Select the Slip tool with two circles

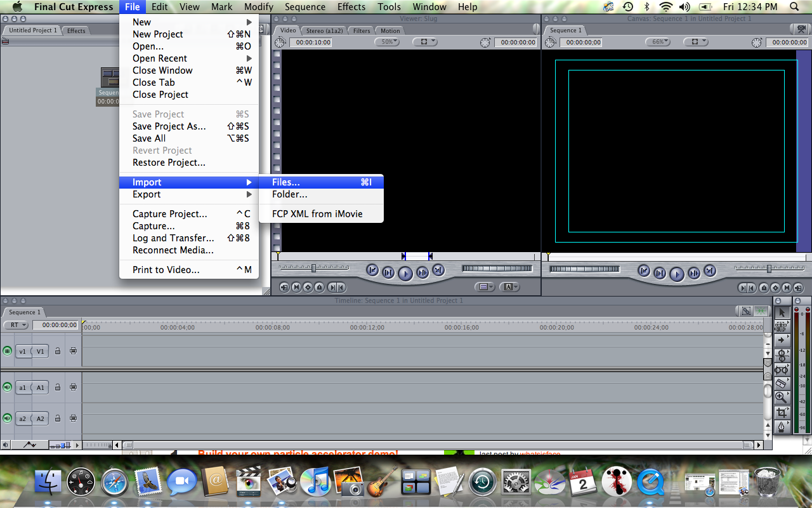tap(782, 370)
